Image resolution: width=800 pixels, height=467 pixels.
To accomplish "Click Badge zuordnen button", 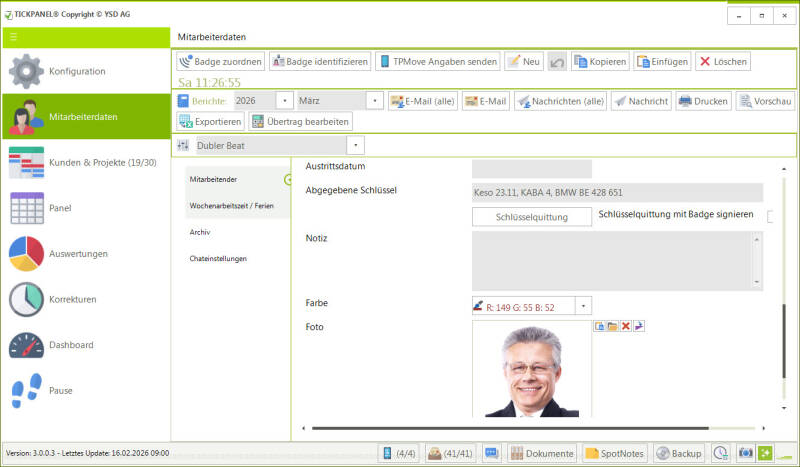I will [x=220, y=61].
